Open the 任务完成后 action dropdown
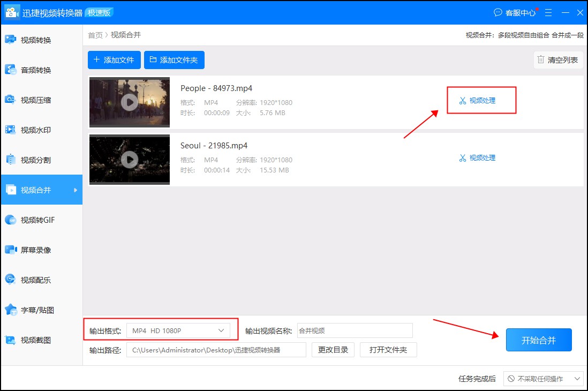Image resolution: width=588 pixels, height=391 pixels. point(543,379)
